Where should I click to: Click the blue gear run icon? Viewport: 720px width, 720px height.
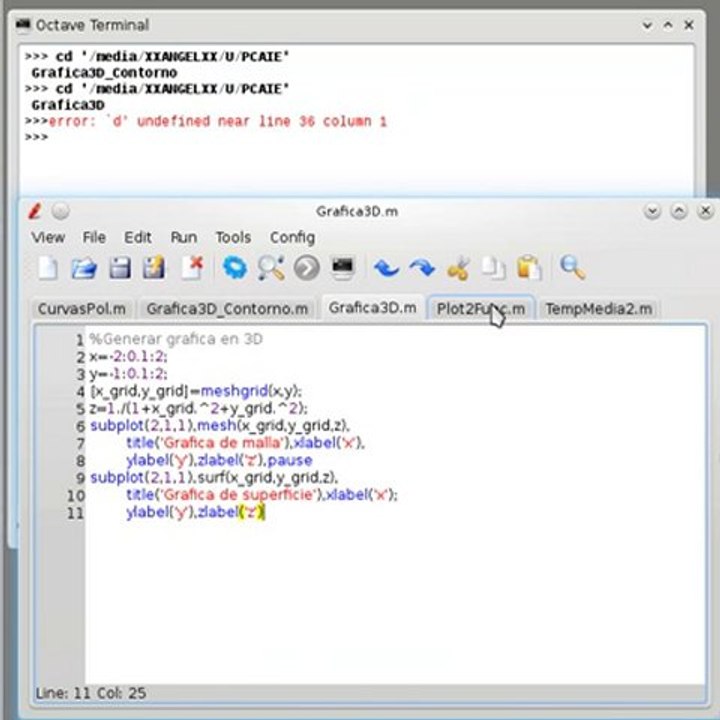(235, 268)
